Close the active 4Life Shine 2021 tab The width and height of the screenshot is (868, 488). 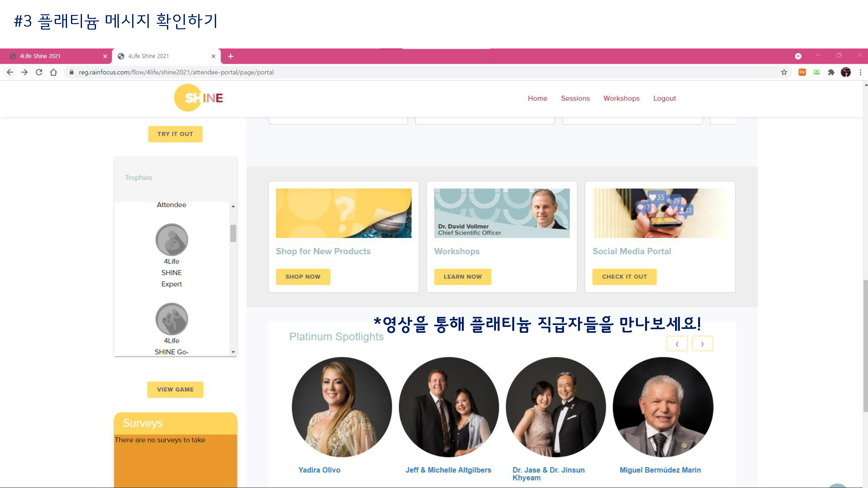[x=213, y=56]
